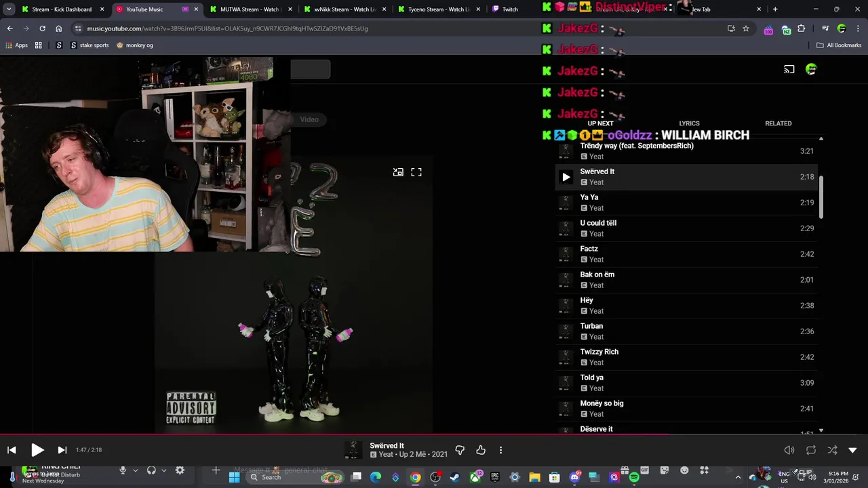Image resolution: width=868 pixels, height=488 pixels.
Task: Switch to the Twitch browser tab
Action: click(x=510, y=9)
